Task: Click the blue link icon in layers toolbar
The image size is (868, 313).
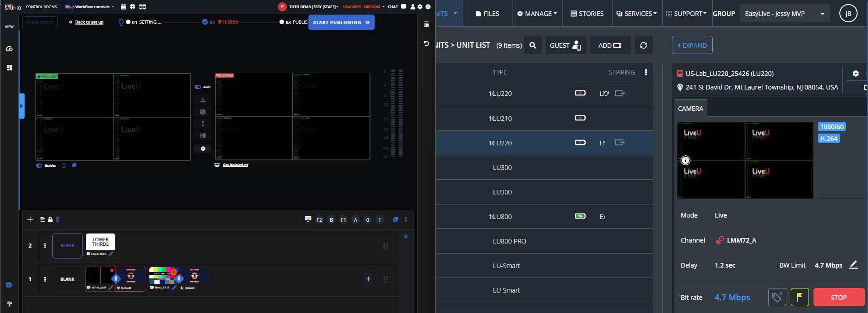Action: click(x=58, y=219)
